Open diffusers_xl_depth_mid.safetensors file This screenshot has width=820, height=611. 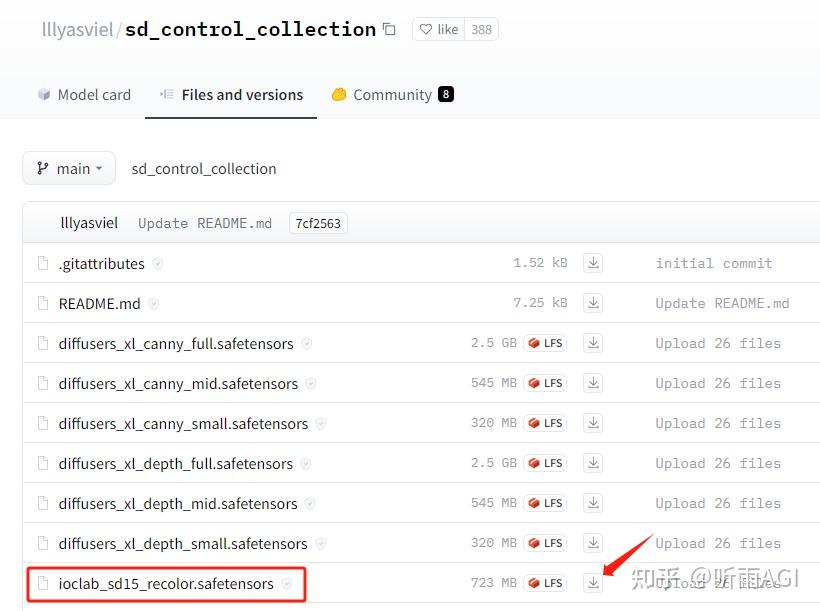pos(178,504)
